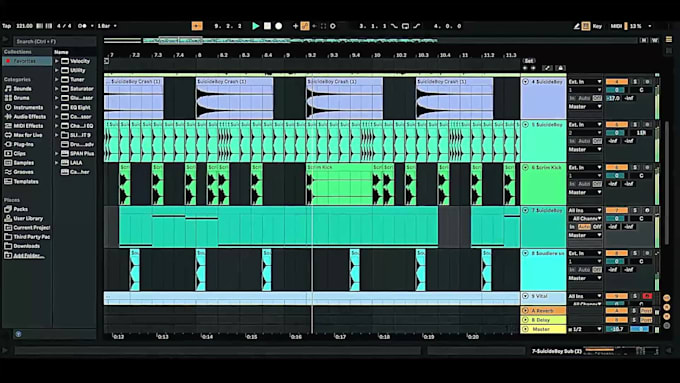Click the Master volume value -10.7
The image size is (680, 383).
point(617,329)
